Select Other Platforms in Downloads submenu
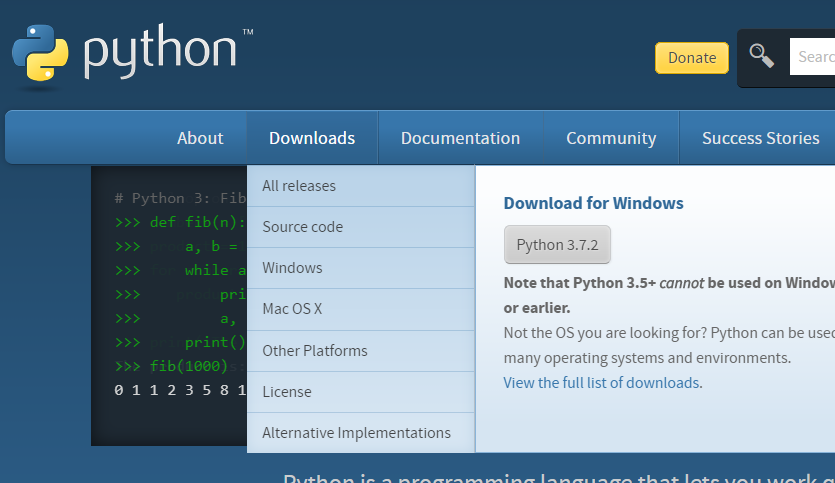 [361, 351]
